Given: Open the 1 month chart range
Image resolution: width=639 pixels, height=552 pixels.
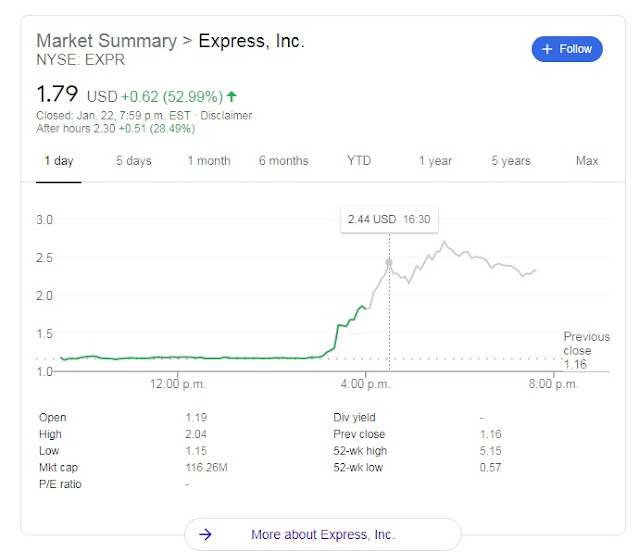Looking at the screenshot, I should click(209, 161).
